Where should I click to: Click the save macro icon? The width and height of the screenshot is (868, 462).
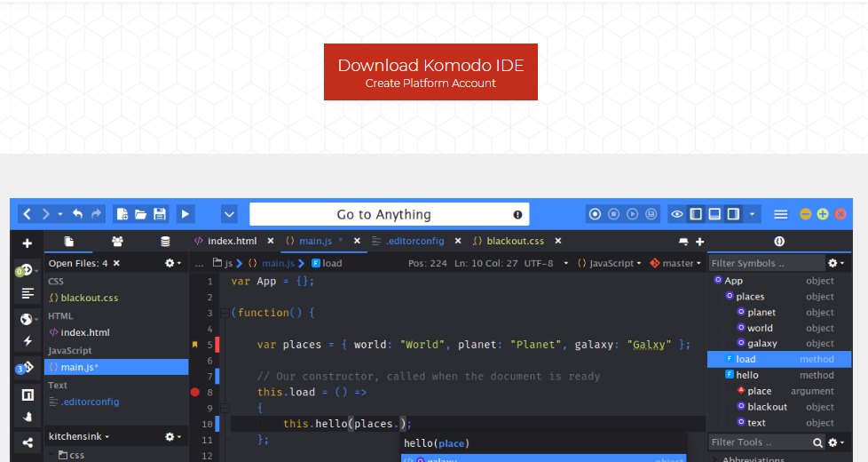[651, 214]
